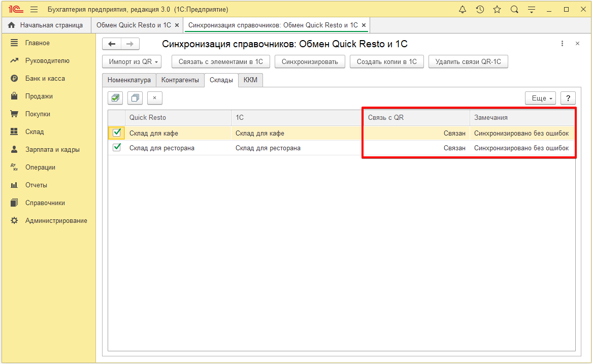This screenshot has width=592, height=364.
Task: Go forward with the right arrow button
Action: coord(130,44)
